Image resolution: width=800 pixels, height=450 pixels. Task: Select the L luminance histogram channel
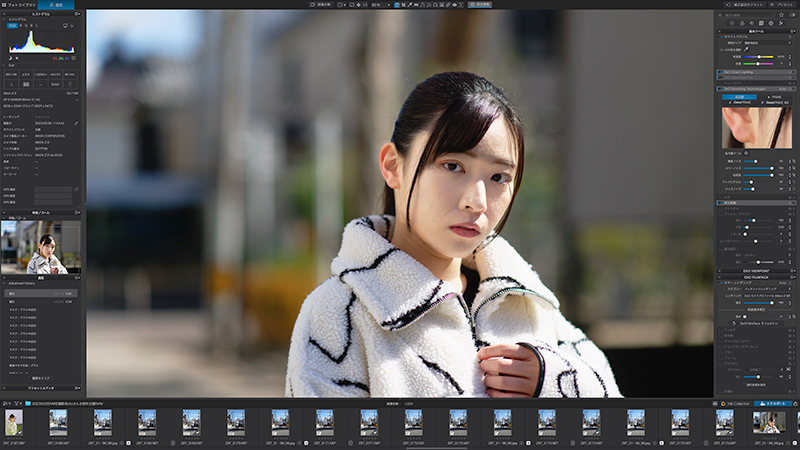37,25
